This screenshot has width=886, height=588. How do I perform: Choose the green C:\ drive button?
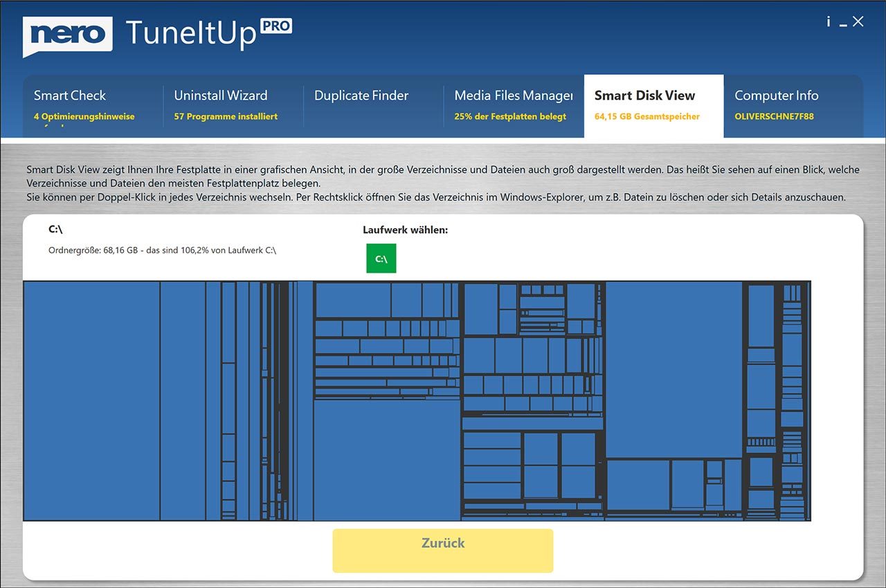point(381,259)
